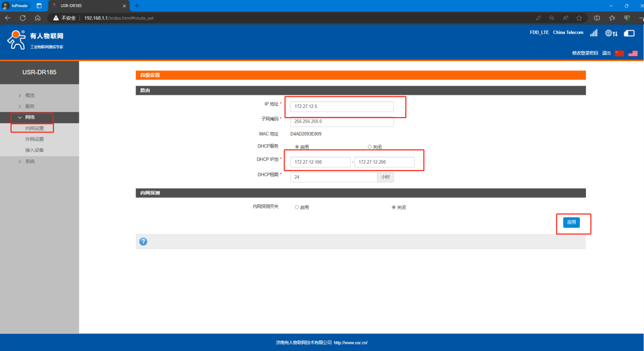Screen dimensions: 644x351
Task: Click the IP 地址 input field
Action: (x=342, y=106)
